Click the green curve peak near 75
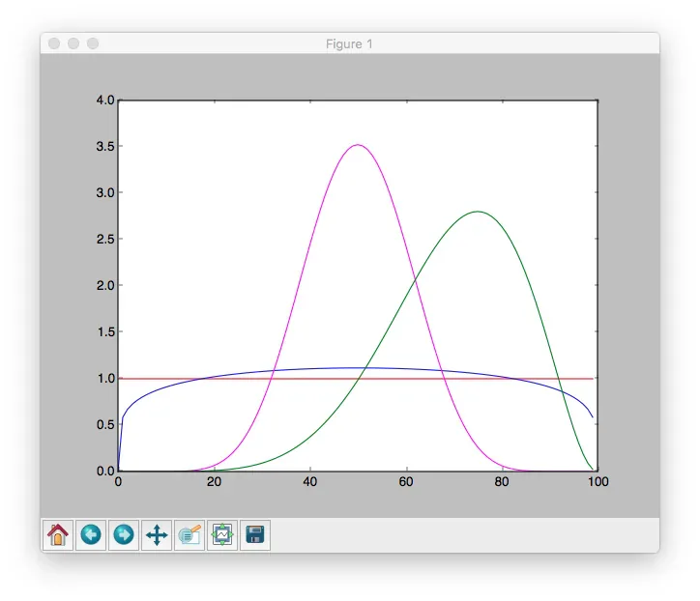 [x=478, y=212]
